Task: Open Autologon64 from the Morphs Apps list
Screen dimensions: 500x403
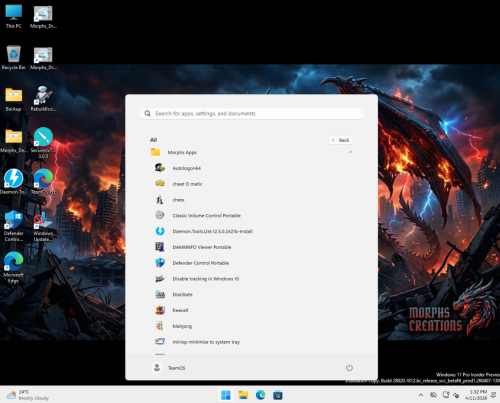Action: pos(252,168)
